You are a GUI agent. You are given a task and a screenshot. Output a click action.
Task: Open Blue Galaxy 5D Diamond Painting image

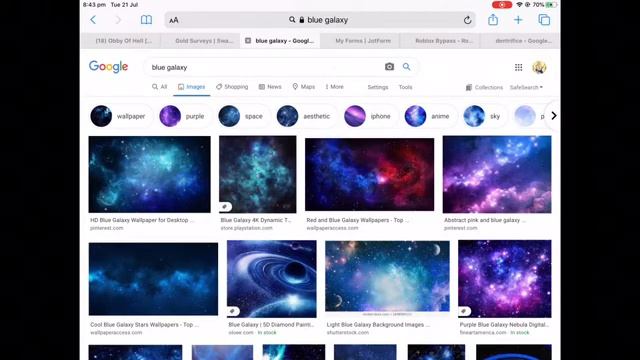pyautogui.click(x=271, y=279)
